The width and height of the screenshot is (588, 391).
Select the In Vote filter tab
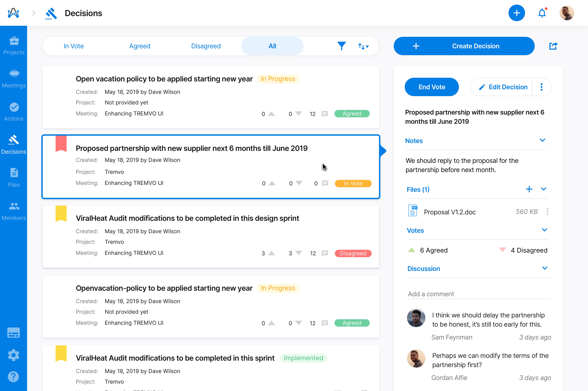pos(73,46)
